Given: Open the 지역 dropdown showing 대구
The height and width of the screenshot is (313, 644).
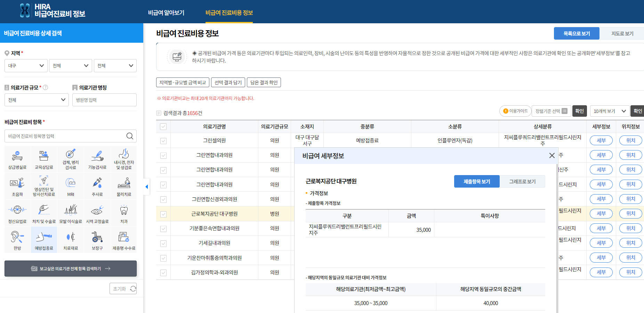Looking at the screenshot, I should tap(26, 65).
